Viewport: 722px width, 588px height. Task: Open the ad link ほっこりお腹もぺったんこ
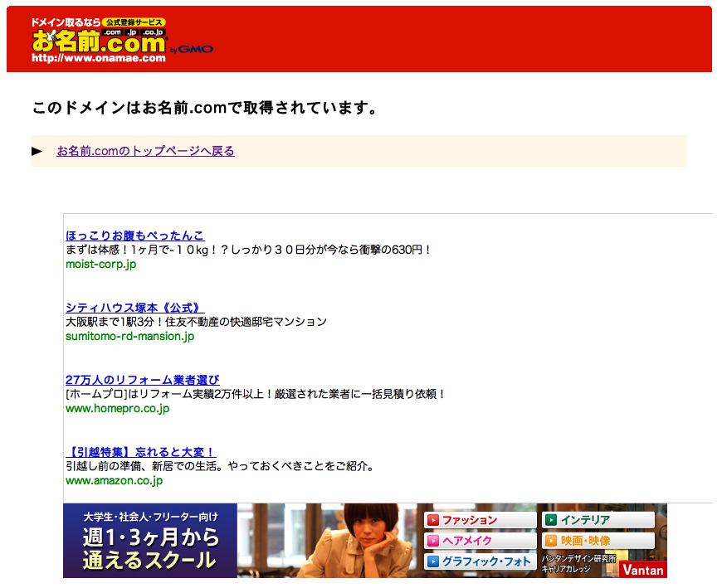coord(135,236)
